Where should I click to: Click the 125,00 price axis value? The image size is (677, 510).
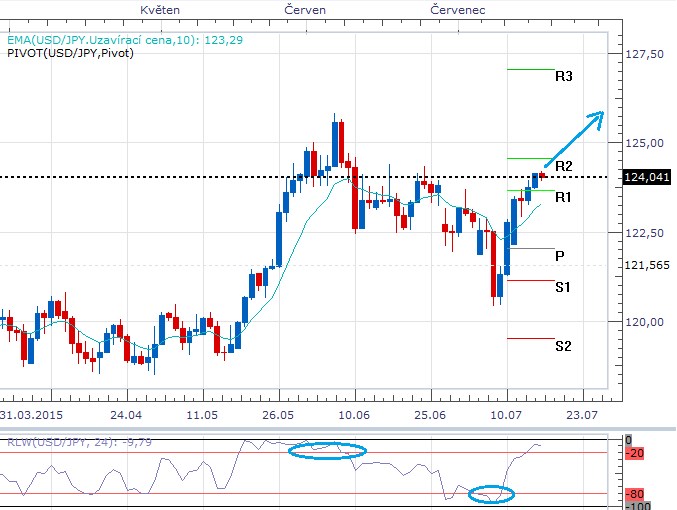[645, 143]
